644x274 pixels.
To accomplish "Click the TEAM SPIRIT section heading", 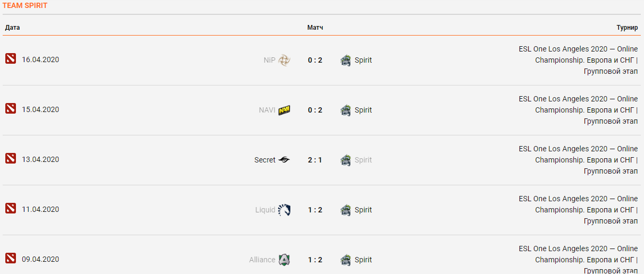I will (25, 5).
